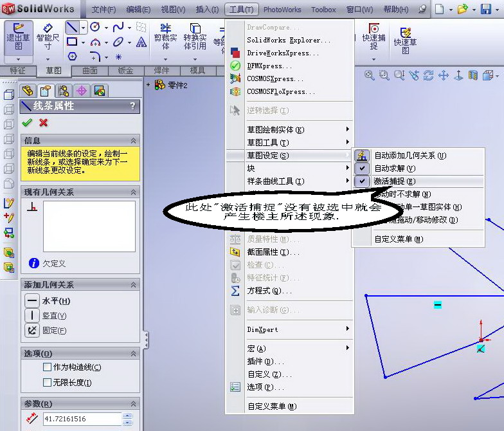Viewport: 504px width, 431px height.
Task: Toggle 激活捕捉 (Enable Snapping) option
Action: click(x=418, y=181)
